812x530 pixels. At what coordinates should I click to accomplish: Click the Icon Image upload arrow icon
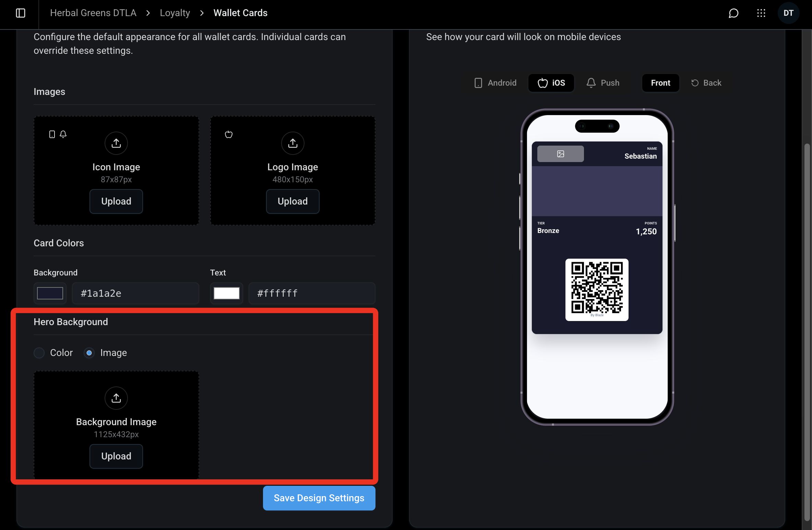point(116,143)
